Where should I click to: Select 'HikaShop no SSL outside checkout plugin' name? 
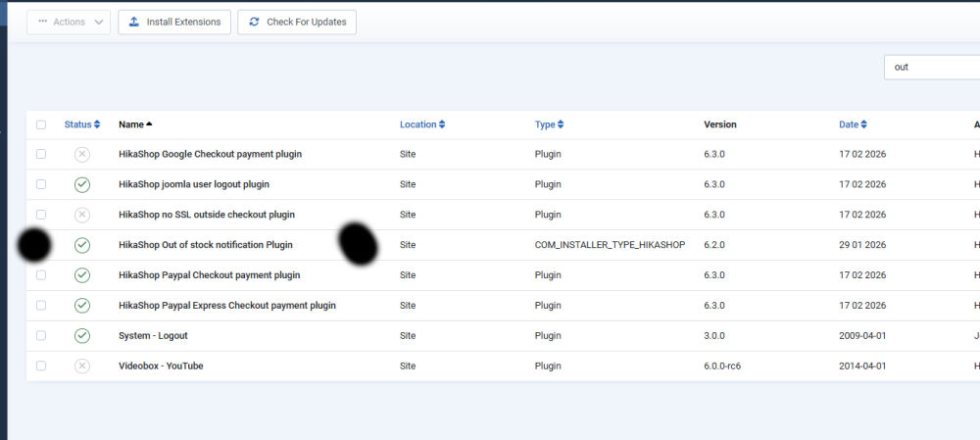point(206,215)
